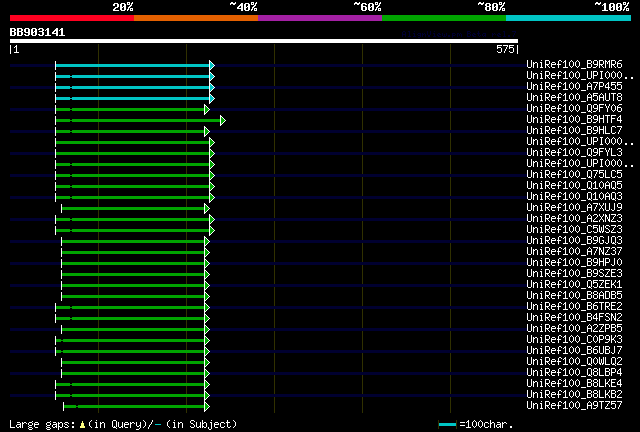Select the UniRef100_B9GJQ3 label
Image resolution: width=640 pixels, height=432 pixels.
coord(574,240)
